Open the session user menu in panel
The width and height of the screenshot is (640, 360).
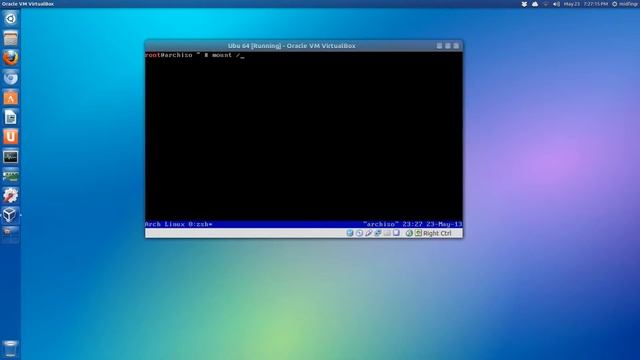626,4
